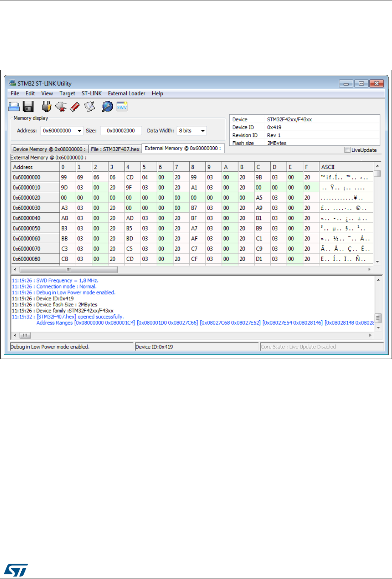Open the Help menu

click(157, 93)
